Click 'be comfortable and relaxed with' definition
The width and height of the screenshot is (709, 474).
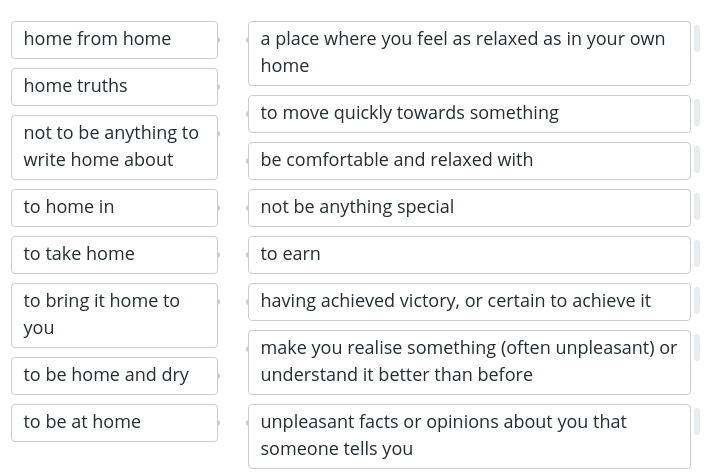(x=469, y=161)
